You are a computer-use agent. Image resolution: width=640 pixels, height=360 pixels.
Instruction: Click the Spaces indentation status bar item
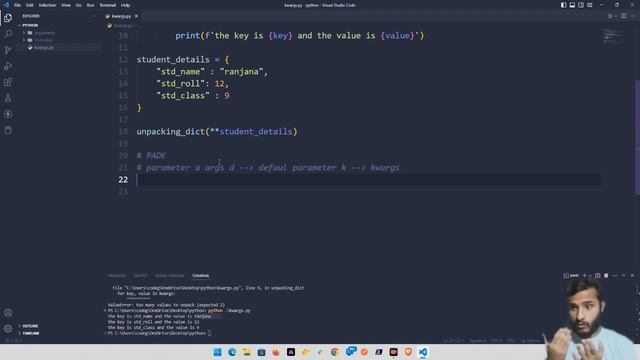tap(478, 340)
